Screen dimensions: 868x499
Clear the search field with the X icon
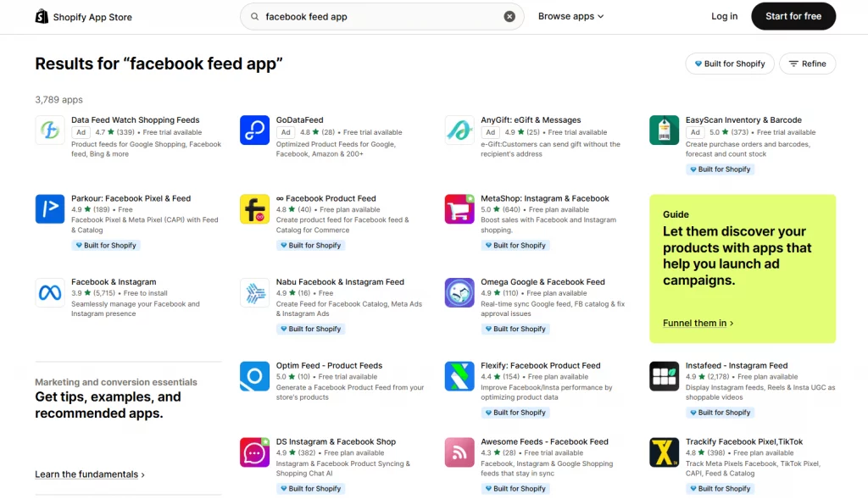(x=509, y=17)
